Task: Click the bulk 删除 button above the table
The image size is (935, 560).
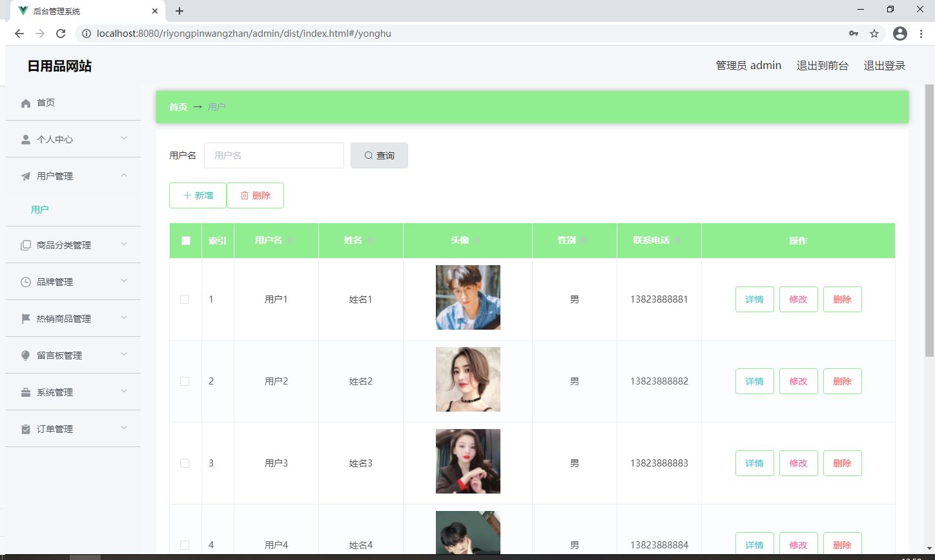Action: pos(255,195)
